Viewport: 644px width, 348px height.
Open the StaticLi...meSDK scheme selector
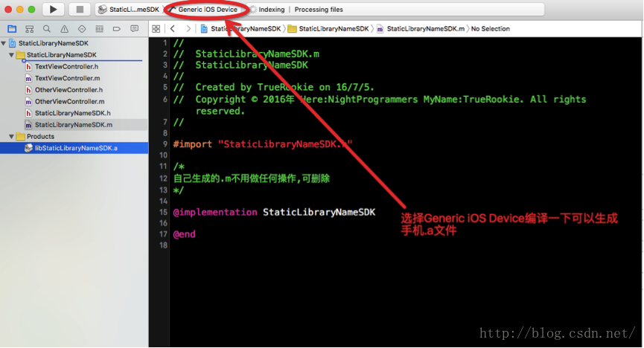click(x=129, y=10)
